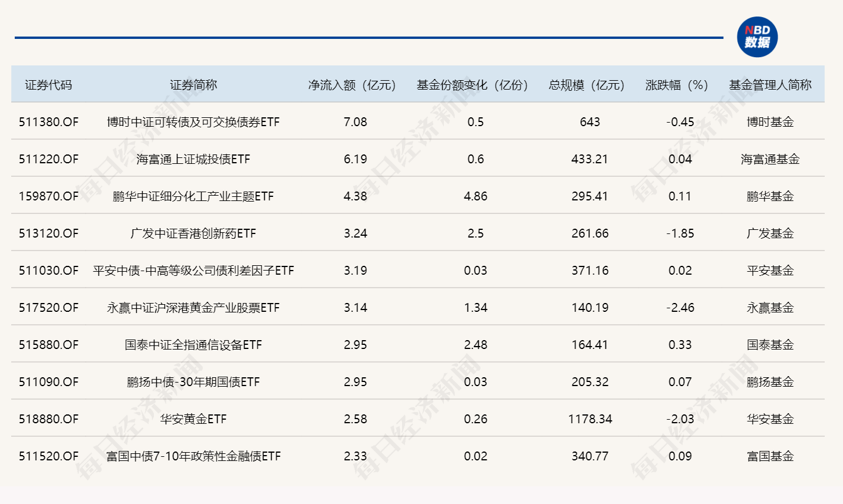Select code 517520.OF for the gold stock ETF
This screenshot has width=843, height=504.
coord(49,307)
